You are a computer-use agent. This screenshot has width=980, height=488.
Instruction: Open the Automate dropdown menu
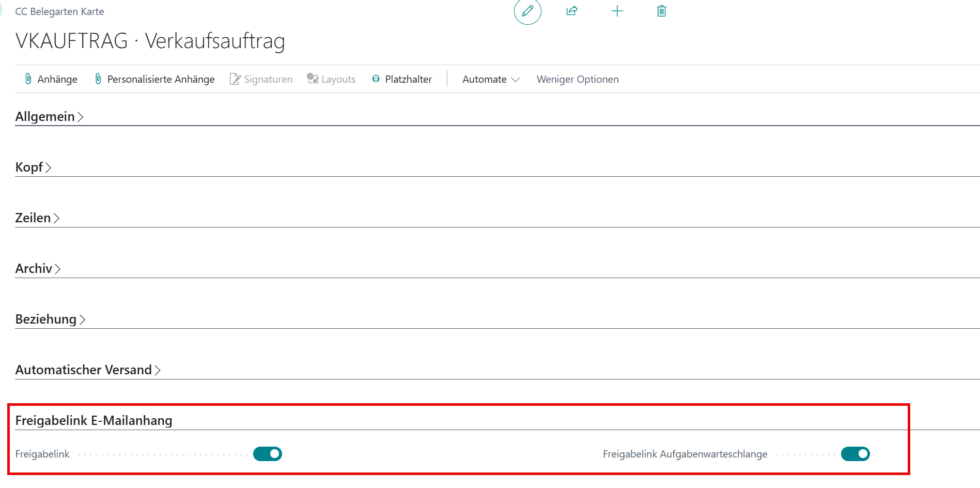coord(490,79)
